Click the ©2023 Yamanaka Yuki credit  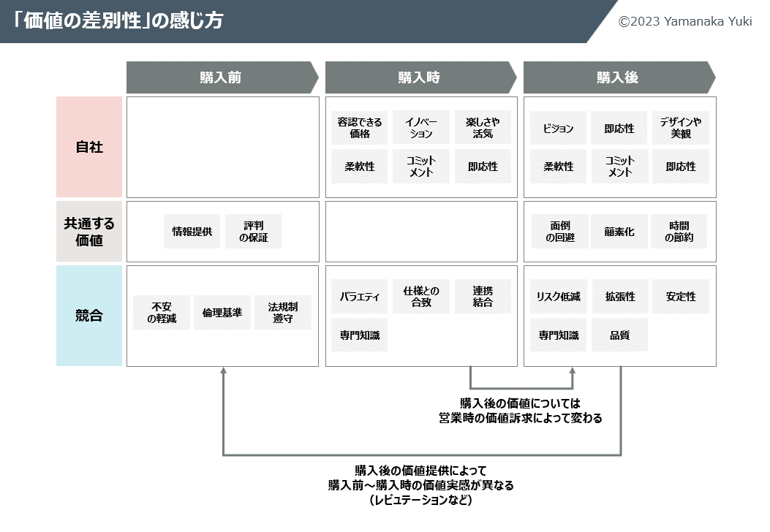pos(685,22)
